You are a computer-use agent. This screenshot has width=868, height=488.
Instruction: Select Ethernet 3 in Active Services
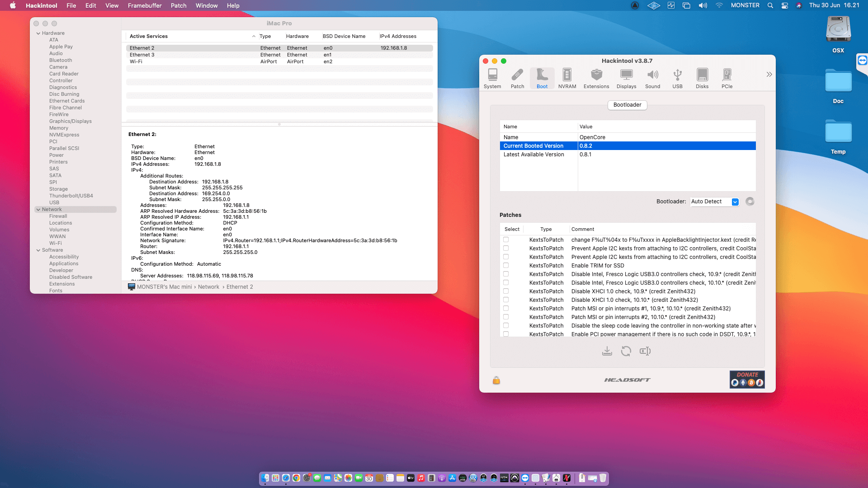pyautogui.click(x=142, y=55)
